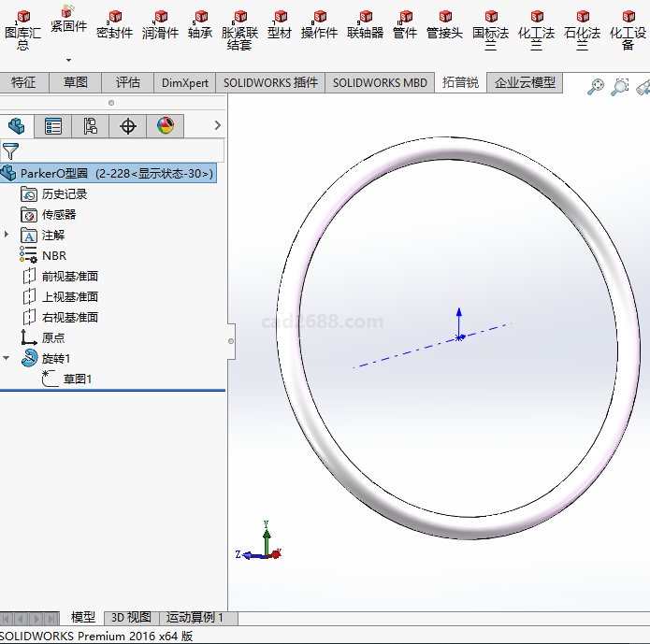Open the 密封件 library icon
The width and height of the screenshot is (650, 644).
114,23
